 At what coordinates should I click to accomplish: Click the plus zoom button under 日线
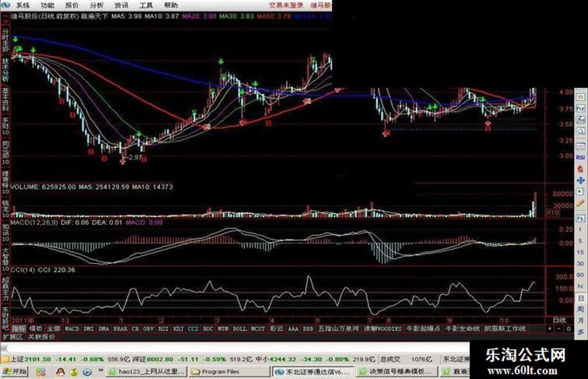pos(550,329)
